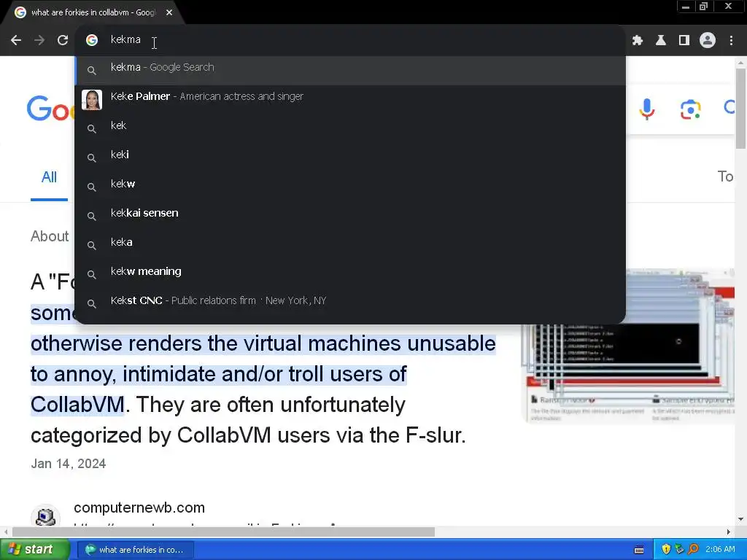Viewport: 747px width, 560px height.
Task: Click the magnifier tray icon
Action: [693, 550]
